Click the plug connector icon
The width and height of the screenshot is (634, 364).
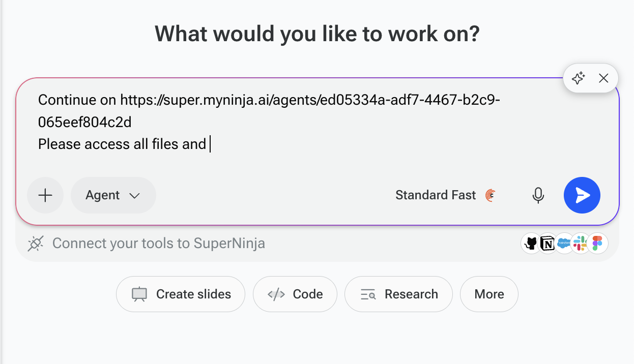point(35,244)
